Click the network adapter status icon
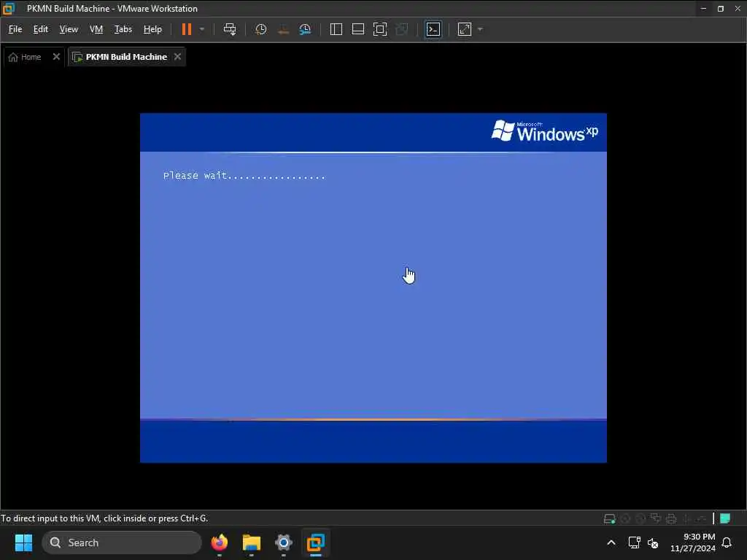 click(x=656, y=518)
